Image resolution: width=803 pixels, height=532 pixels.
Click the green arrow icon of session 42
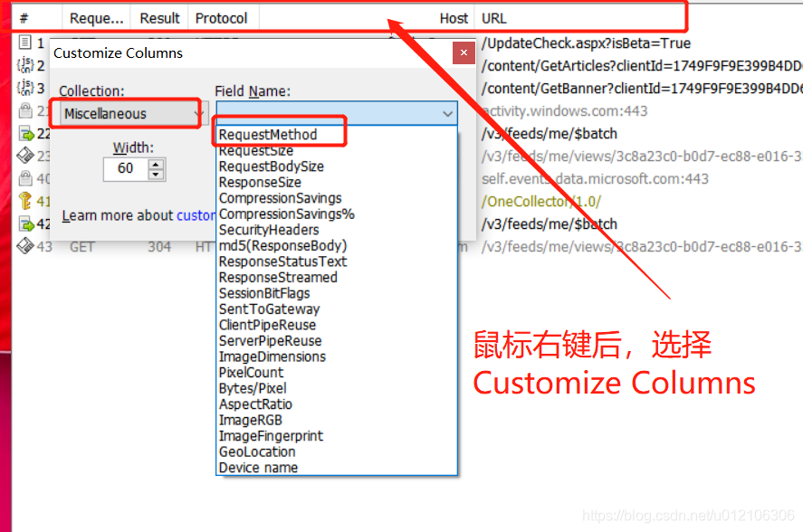(x=26, y=223)
